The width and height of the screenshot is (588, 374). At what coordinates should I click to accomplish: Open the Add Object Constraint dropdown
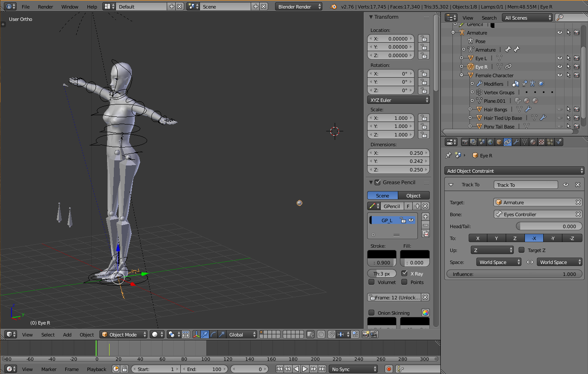coord(514,171)
